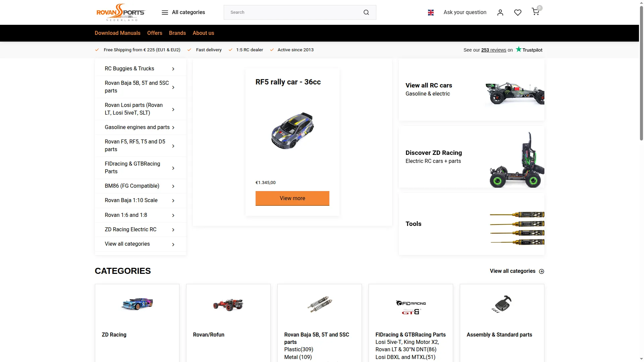
Task: Select BM86 (FG Compatible) sidebar item
Action: [132, 186]
